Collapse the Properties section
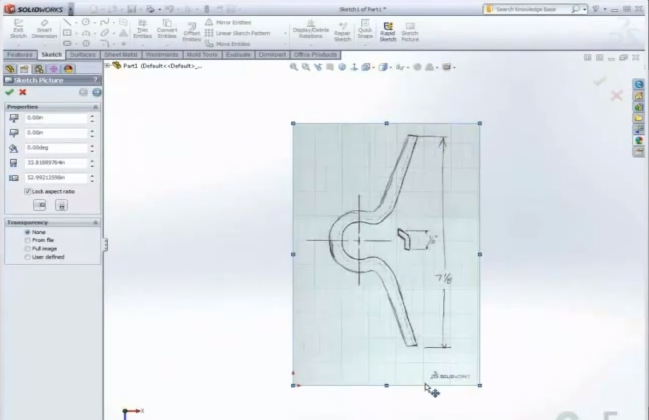The width and height of the screenshot is (649, 420). point(95,107)
